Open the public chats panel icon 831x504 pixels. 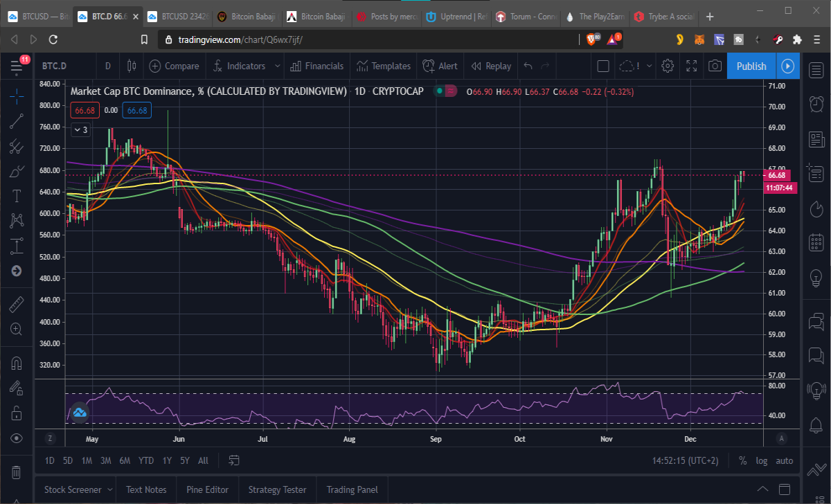tap(816, 321)
